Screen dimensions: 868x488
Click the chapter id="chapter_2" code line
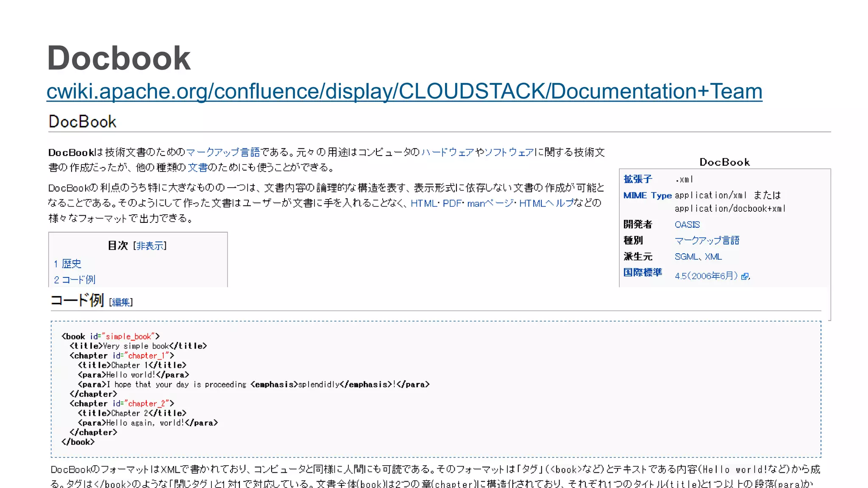(x=122, y=404)
